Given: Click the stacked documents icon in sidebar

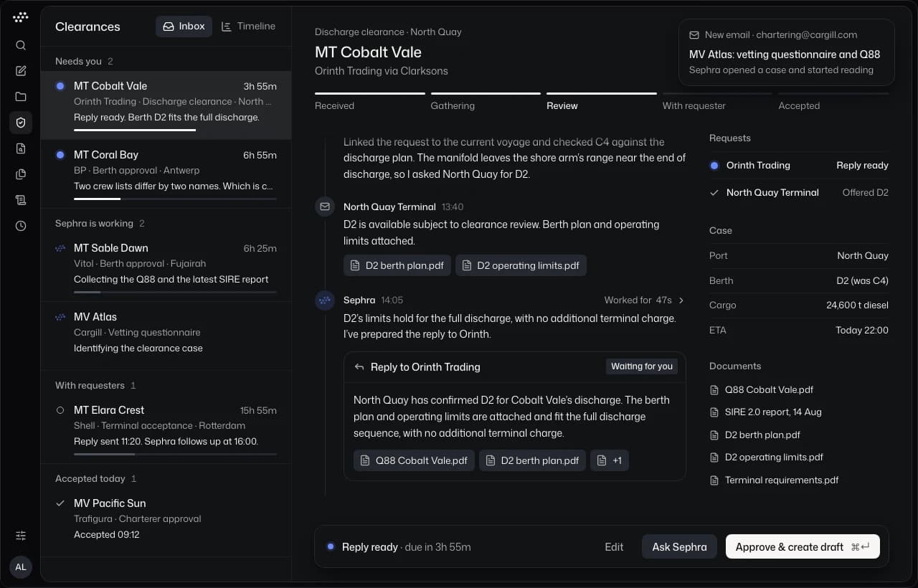Looking at the screenshot, I should 21,174.
